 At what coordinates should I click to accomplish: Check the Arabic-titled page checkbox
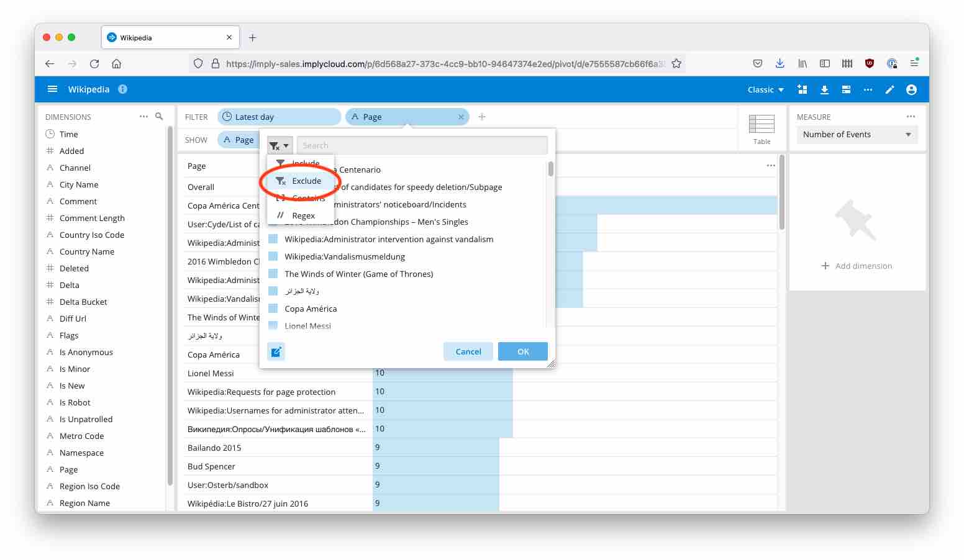(273, 291)
